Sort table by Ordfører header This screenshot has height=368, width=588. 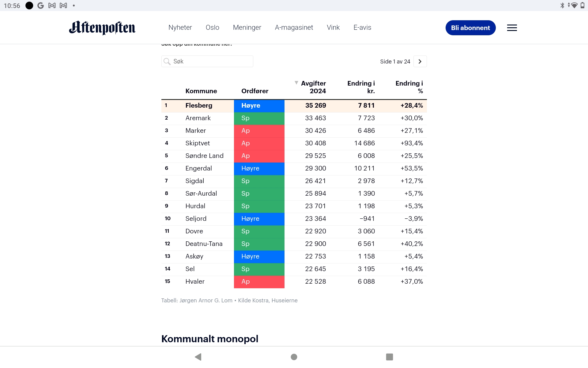pos(255,91)
